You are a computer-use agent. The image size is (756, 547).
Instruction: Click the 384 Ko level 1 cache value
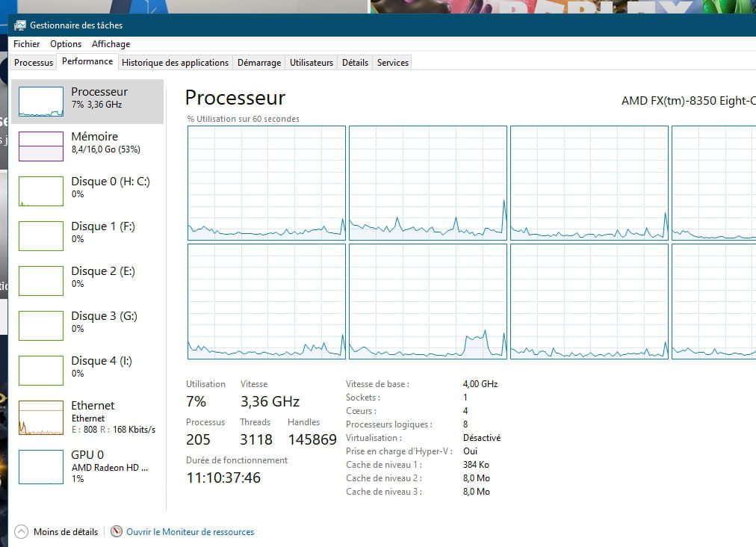476,465
